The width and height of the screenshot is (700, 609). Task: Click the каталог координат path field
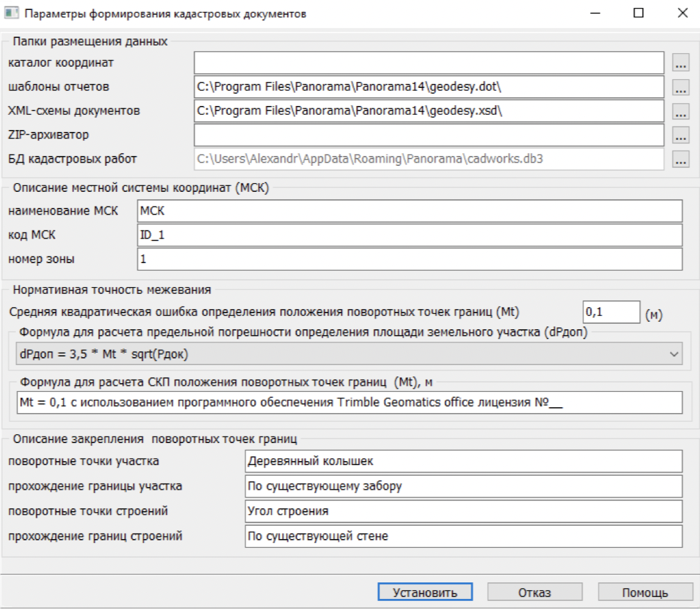pyautogui.click(x=429, y=63)
